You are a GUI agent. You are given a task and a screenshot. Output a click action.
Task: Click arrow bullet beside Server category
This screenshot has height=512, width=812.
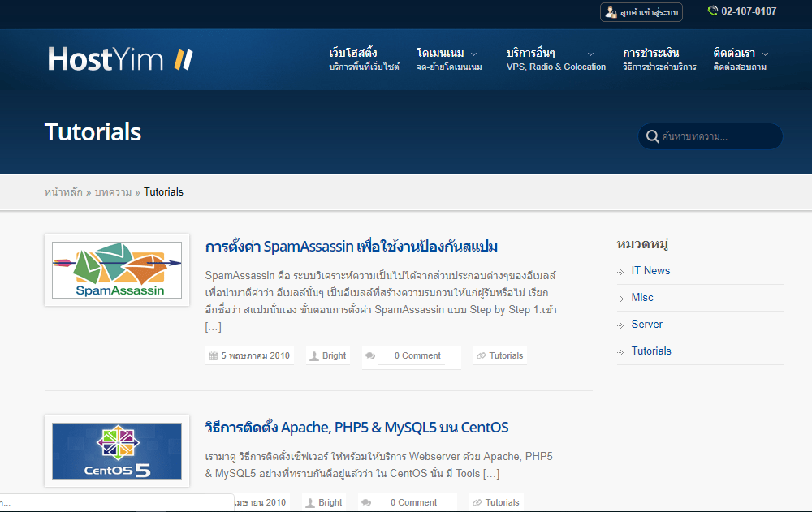pos(620,325)
